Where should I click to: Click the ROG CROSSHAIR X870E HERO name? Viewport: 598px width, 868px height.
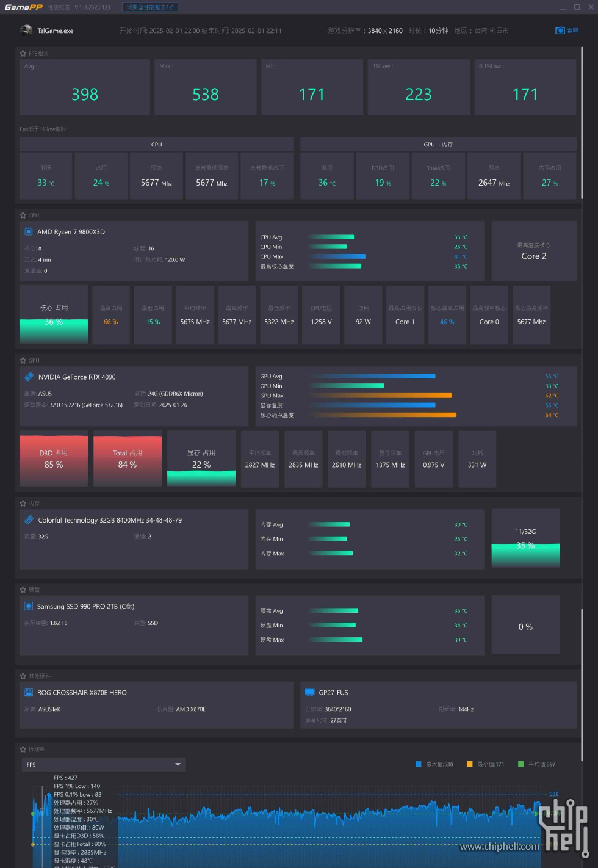(82, 693)
